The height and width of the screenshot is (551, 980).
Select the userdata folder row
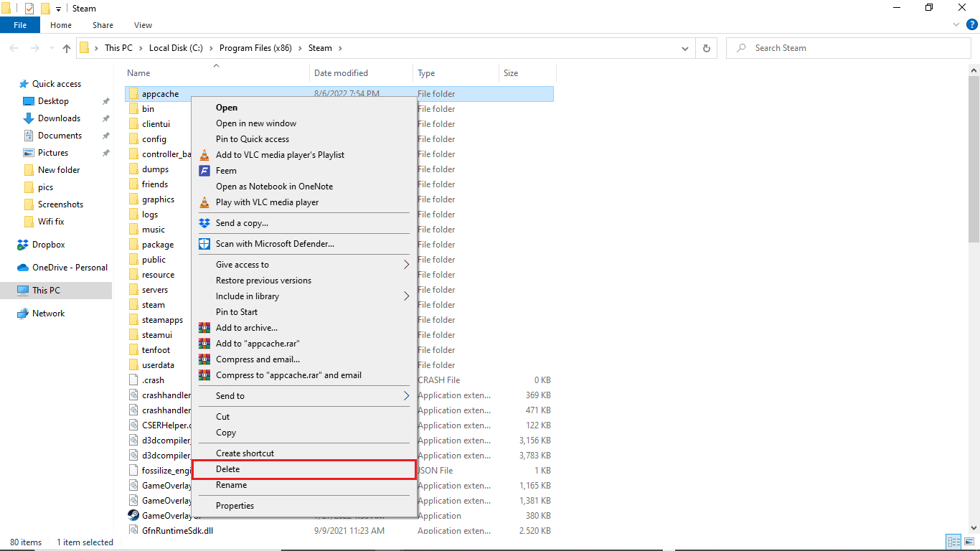pos(339,365)
